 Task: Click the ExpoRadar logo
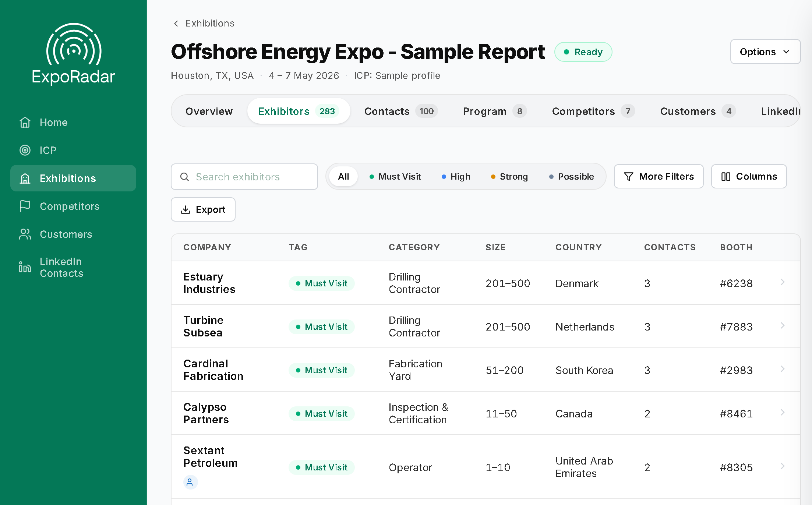point(74,54)
